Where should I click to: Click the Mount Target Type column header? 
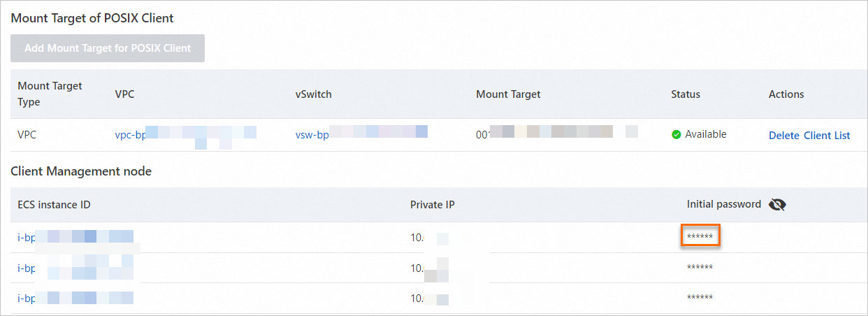pos(50,94)
